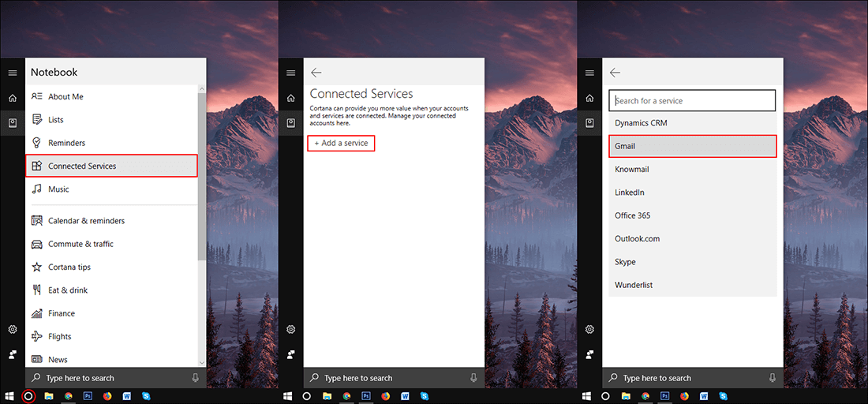Viewport: 868px width, 404px height.
Task: Select the Outlook.com service
Action: (693, 239)
